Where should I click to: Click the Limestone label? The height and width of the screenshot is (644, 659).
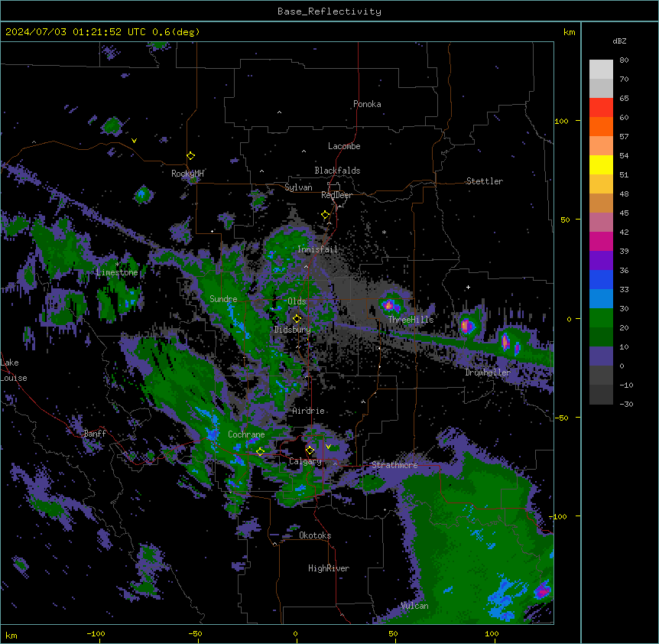[x=117, y=272]
